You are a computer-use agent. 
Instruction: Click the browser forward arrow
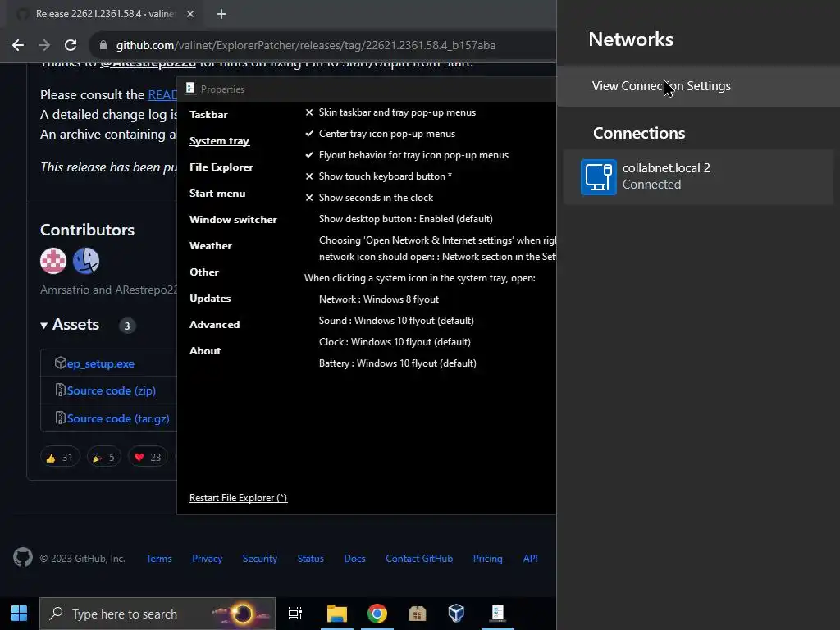pos(44,45)
